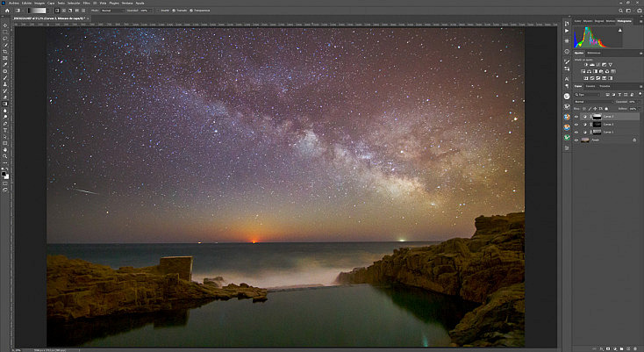Choose the radial gradient style icon
Screen dimensions: 644x352
(64, 11)
